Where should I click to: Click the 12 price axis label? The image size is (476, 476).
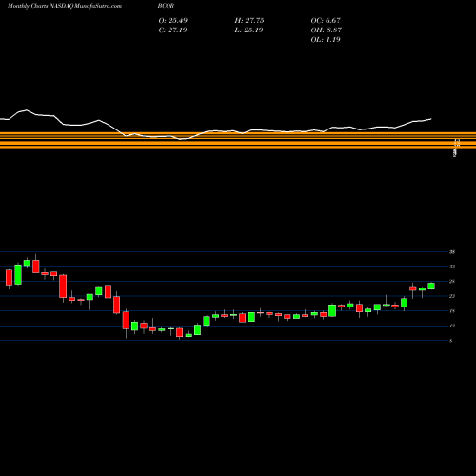click(x=452, y=326)
